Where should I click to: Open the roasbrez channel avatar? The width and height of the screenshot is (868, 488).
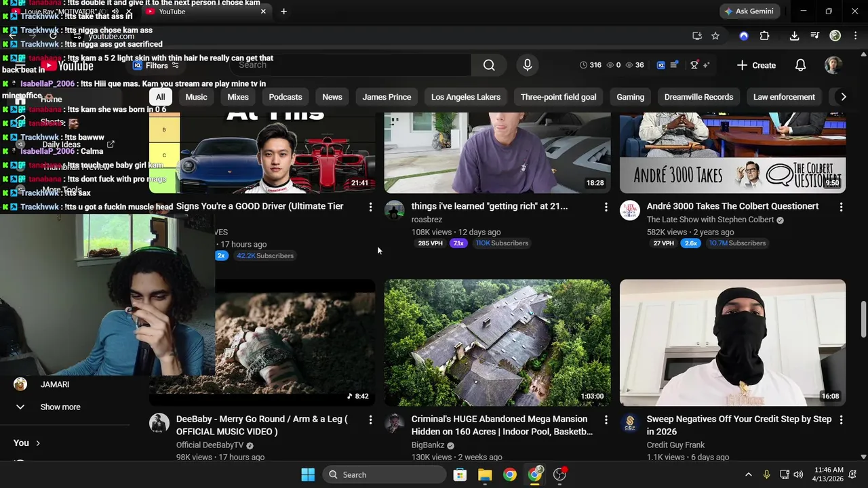point(395,210)
